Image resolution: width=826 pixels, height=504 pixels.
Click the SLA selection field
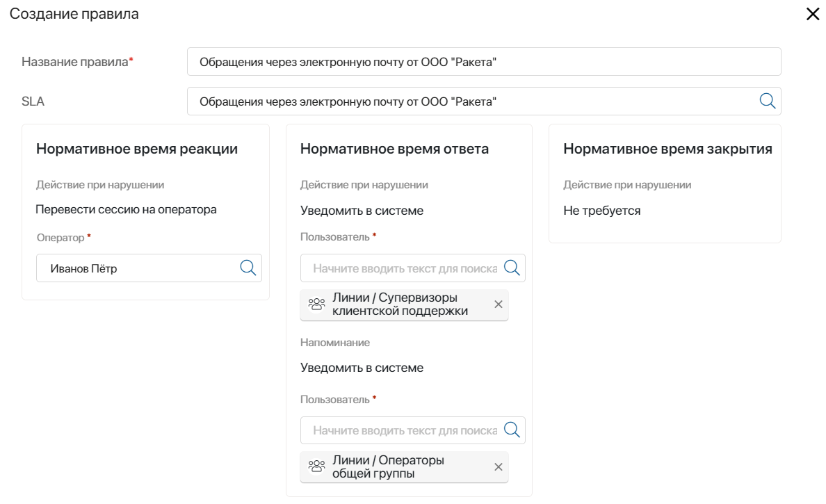click(473, 101)
